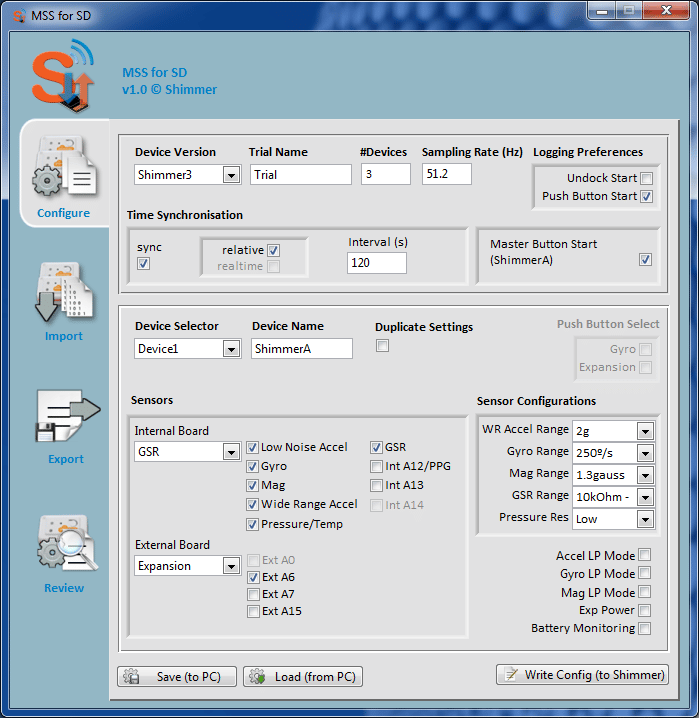The image size is (699, 718).
Task: Uncheck Pressure/Temp sensor
Action: coord(252,524)
